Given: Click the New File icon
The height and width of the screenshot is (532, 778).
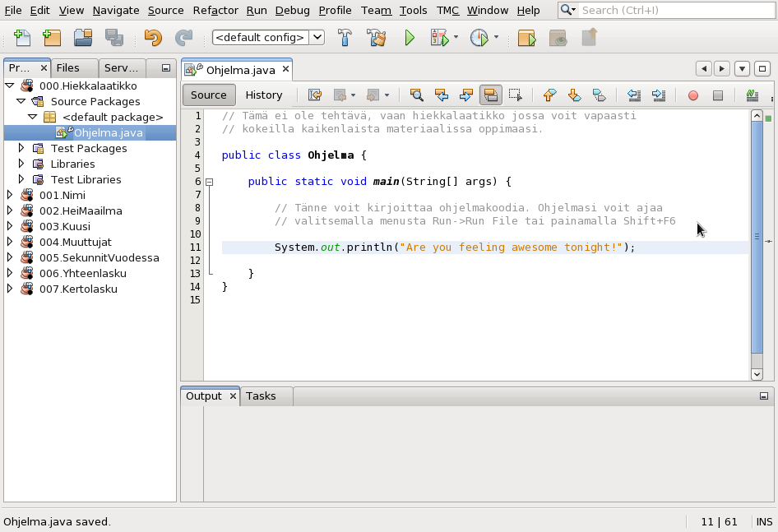Looking at the screenshot, I should click(x=22, y=38).
